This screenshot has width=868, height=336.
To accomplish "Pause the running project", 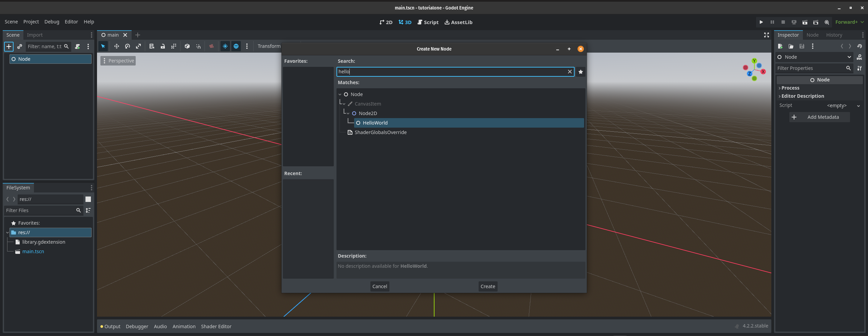I will [x=772, y=22].
